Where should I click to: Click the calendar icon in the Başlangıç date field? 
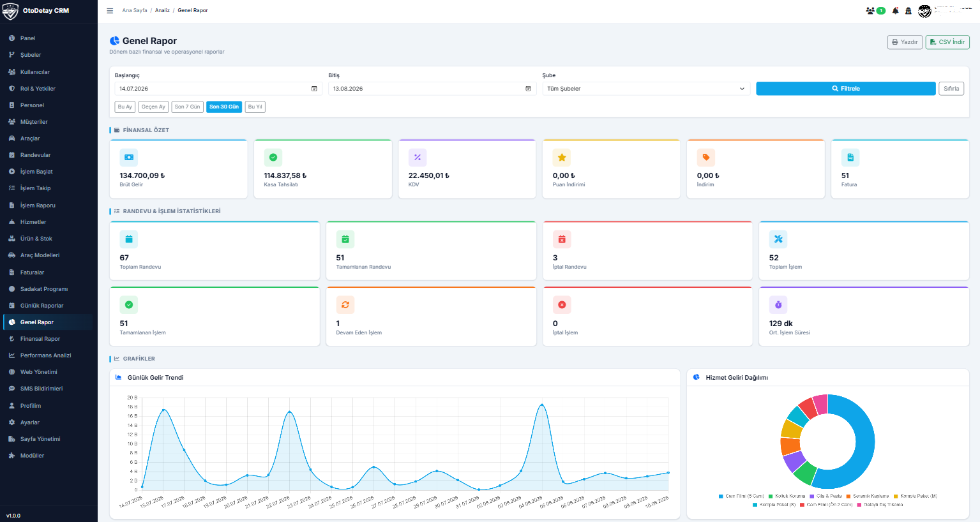coord(314,89)
